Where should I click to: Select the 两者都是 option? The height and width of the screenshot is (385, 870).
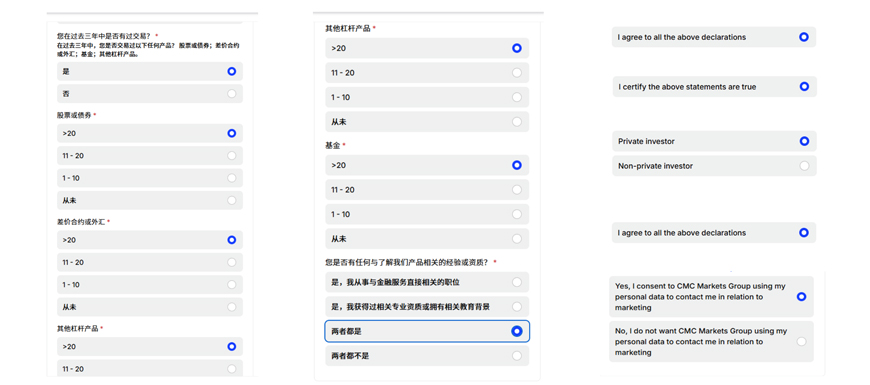pyautogui.click(x=427, y=331)
